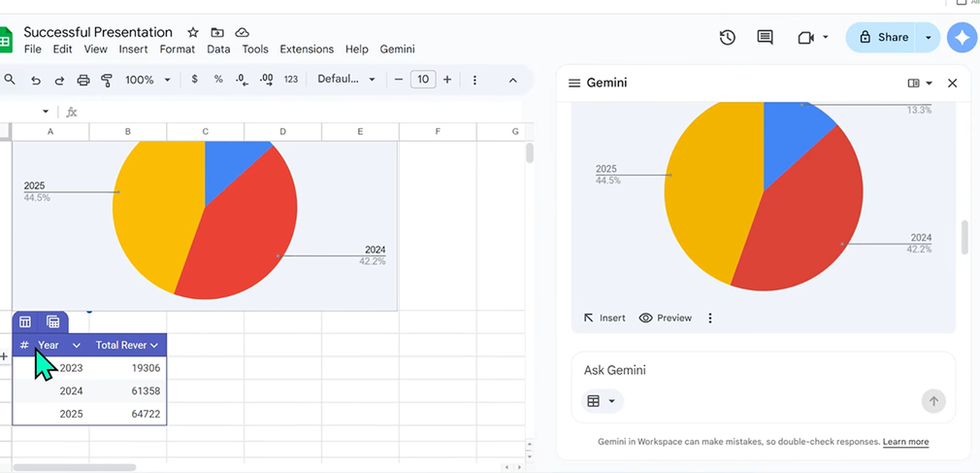Undo the last action
The image size is (980, 473).
click(x=36, y=80)
